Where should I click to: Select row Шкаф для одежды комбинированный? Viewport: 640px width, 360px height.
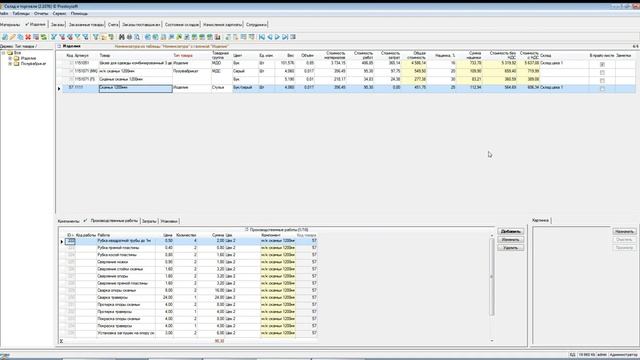pyautogui.click(x=346, y=63)
